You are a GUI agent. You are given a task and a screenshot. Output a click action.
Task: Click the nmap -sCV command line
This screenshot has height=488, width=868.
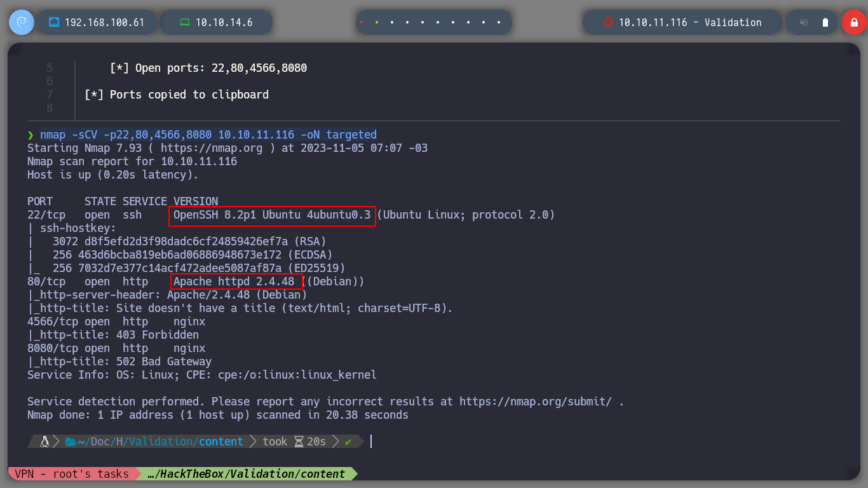(208, 135)
